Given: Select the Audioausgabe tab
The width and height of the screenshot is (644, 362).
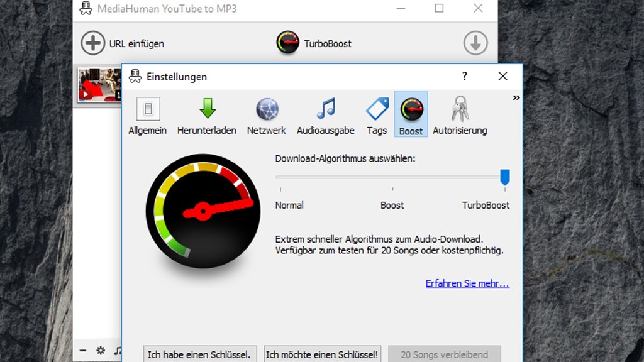Looking at the screenshot, I should (x=326, y=116).
